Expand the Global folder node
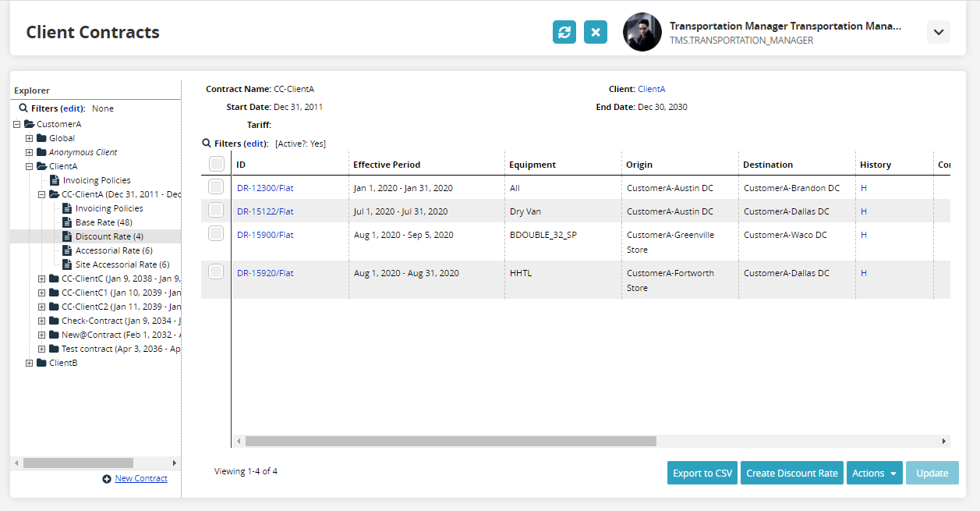 [x=30, y=138]
